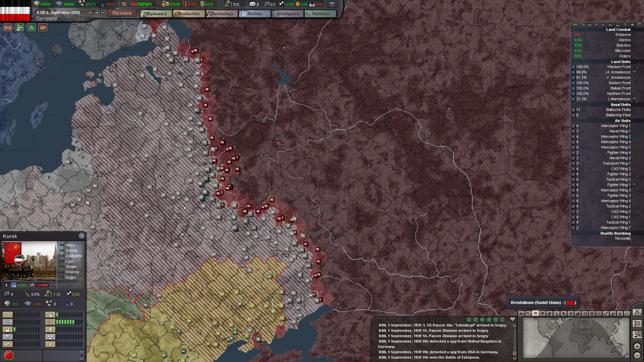The width and height of the screenshot is (644, 362).
Task: Open the Politics tab
Action: 255,14
